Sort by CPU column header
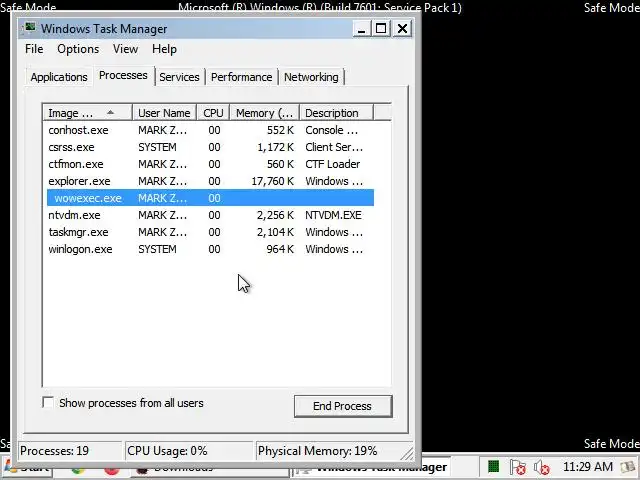The height and width of the screenshot is (480, 640). pos(213,113)
